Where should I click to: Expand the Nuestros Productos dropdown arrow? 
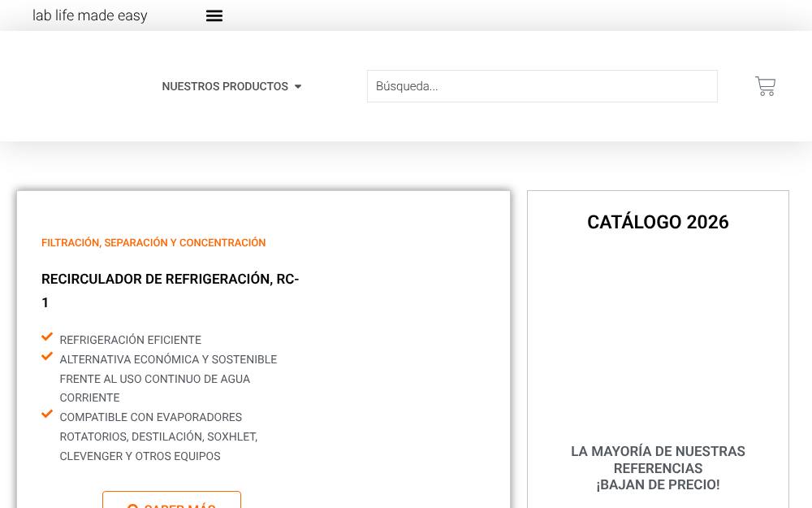[298, 87]
